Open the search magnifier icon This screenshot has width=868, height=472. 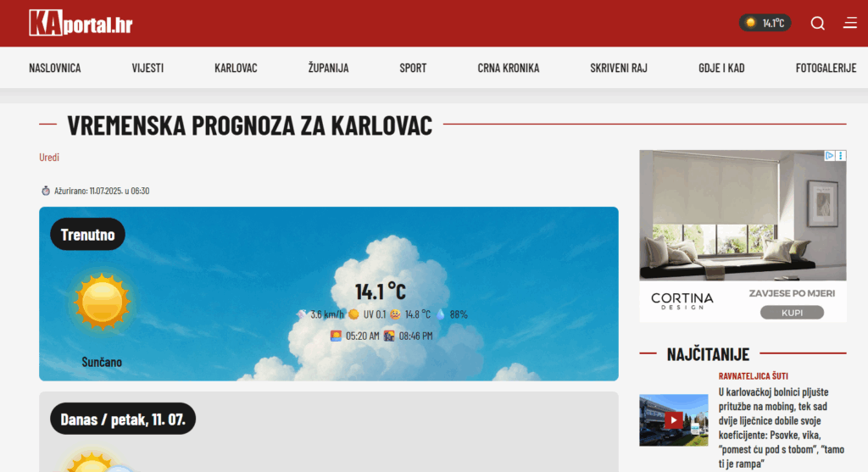818,23
